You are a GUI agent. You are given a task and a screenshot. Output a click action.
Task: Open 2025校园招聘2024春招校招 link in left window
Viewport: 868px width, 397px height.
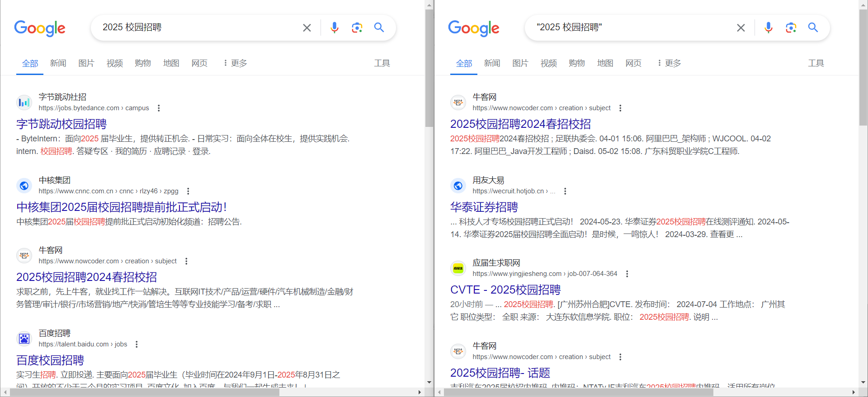point(87,277)
